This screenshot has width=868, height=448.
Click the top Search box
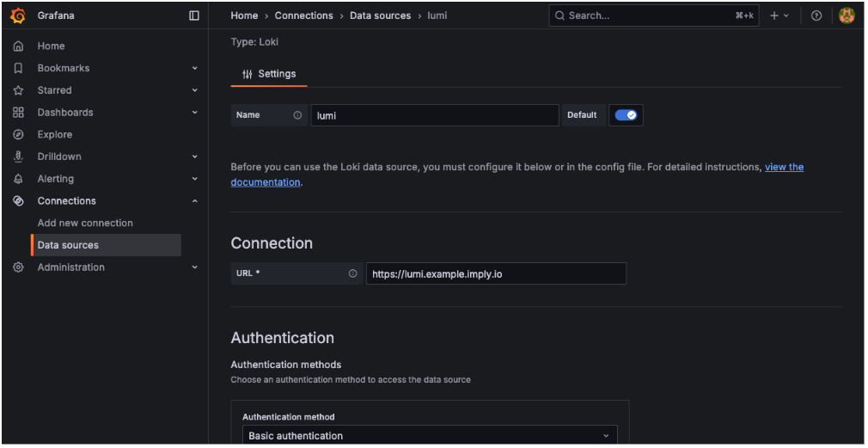(x=654, y=15)
